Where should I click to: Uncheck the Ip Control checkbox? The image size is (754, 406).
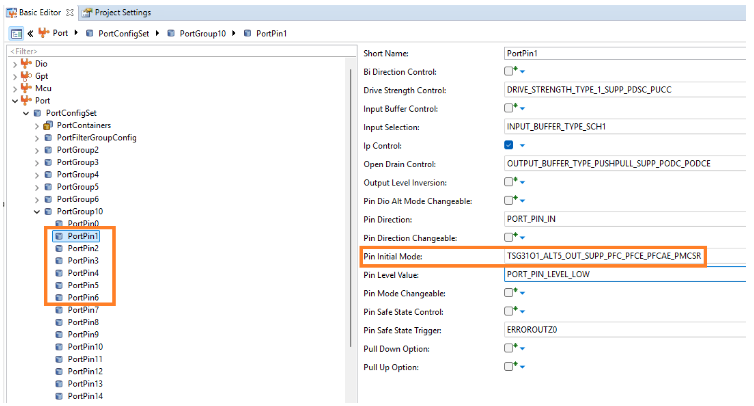coord(509,145)
